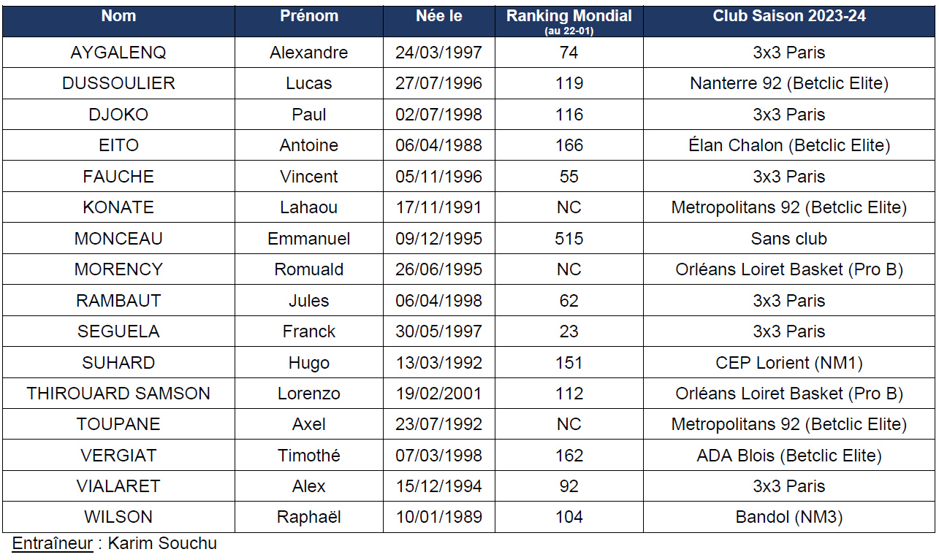Select the Née le column header
The height and width of the screenshot is (560, 939).
(x=438, y=16)
